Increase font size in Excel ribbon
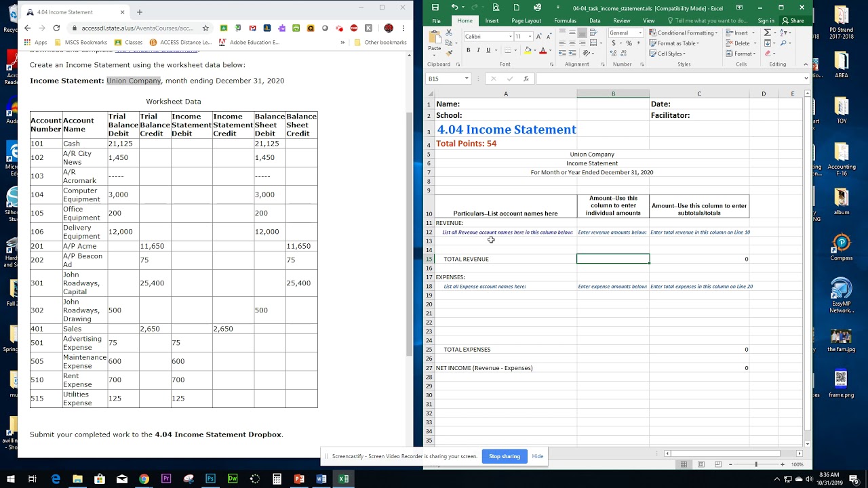This screenshot has width=868, height=488. click(x=538, y=37)
